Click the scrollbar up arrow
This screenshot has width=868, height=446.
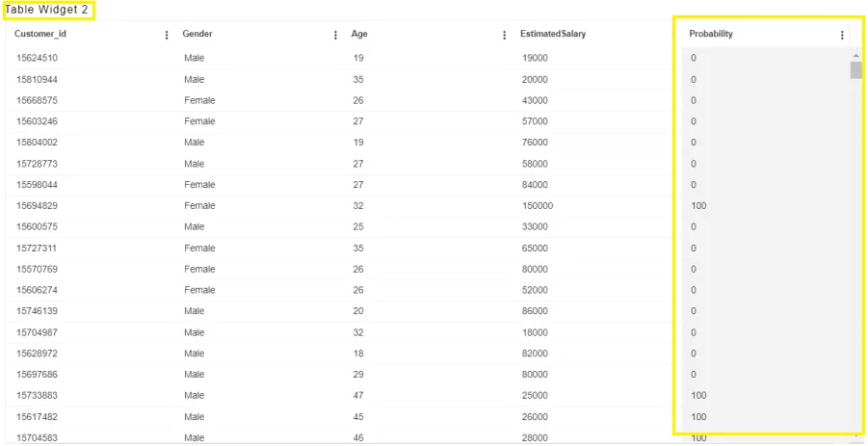pos(855,55)
